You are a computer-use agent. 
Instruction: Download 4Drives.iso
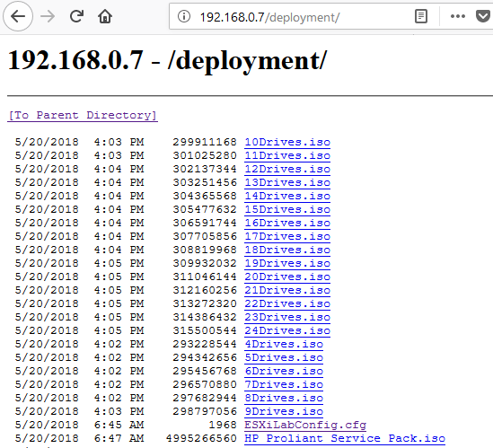[284, 344]
